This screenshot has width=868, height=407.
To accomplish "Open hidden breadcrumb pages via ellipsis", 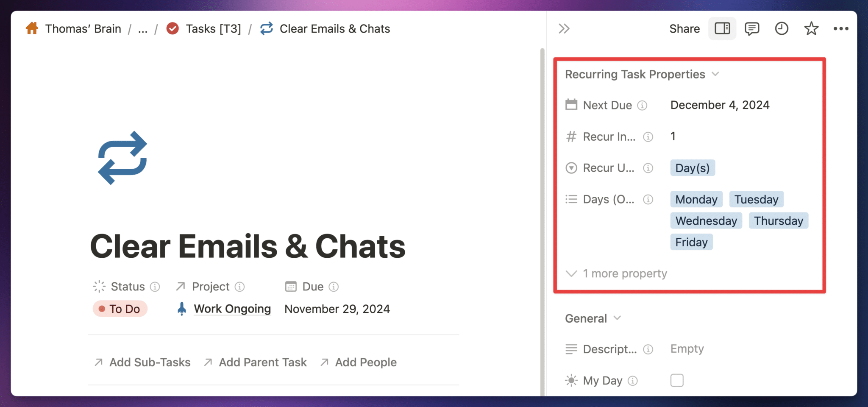I will click(143, 29).
